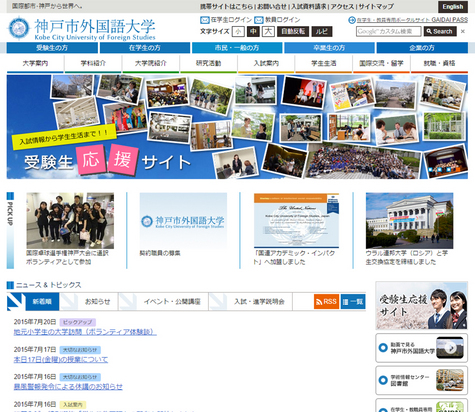Open the 研究活動 navigation item

click(x=208, y=63)
